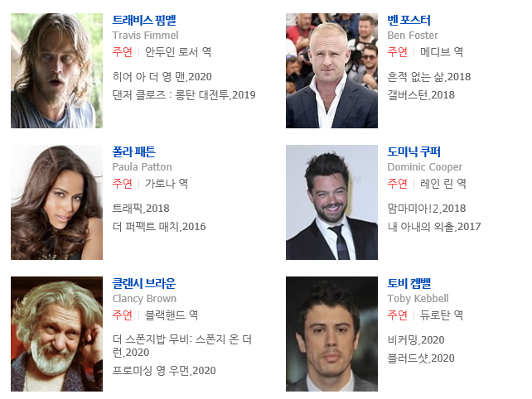Screen dimensions: 532x399
Task: Click the photo beside Dominic Cooper's name
Action: (x=331, y=202)
